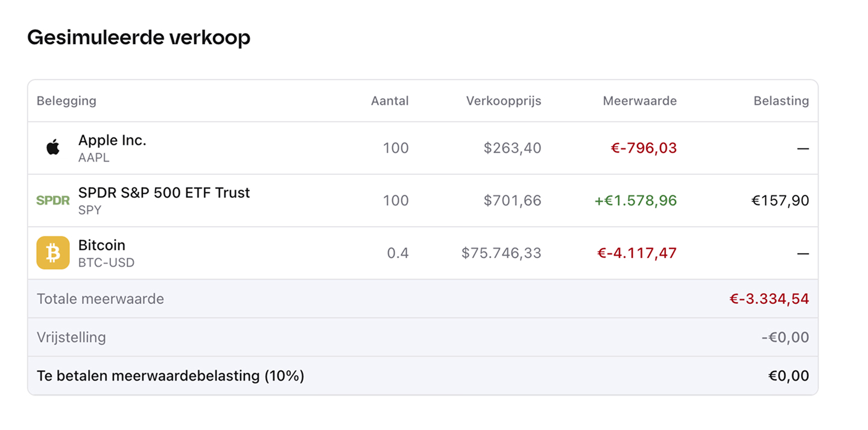This screenshot has width=868, height=430.
Task: Click the Aantal column header
Action: [390, 101]
